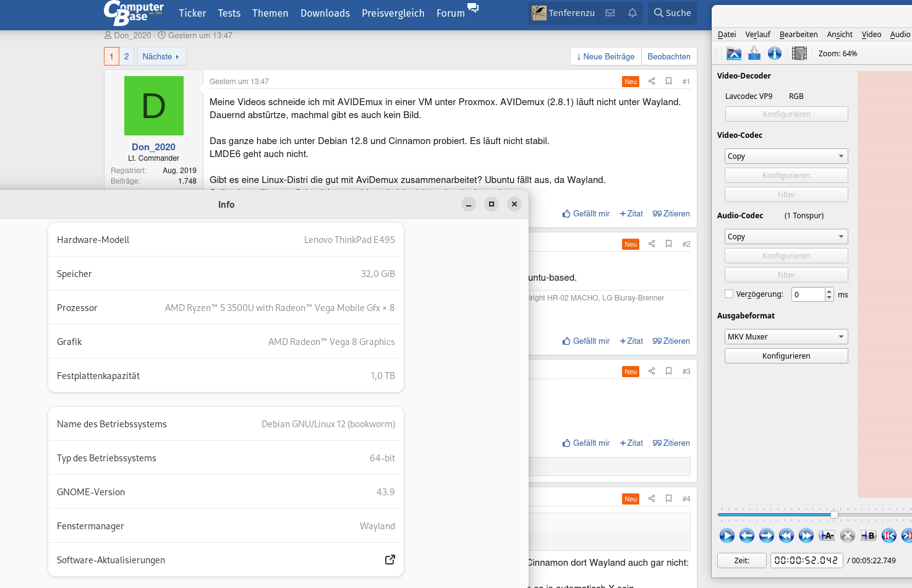Share post #1 via share icon
The width and height of the screenshot is (912, 588).
pyautogui.click(x=652, y=81)
